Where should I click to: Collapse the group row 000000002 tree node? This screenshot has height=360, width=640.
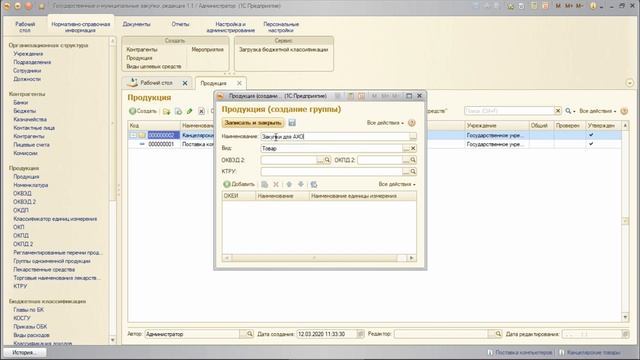click(x=133, y=135)
